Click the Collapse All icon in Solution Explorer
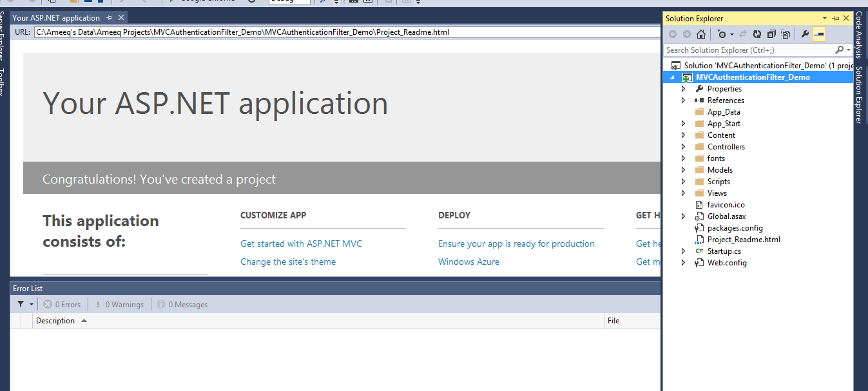 tap(771, 33)
